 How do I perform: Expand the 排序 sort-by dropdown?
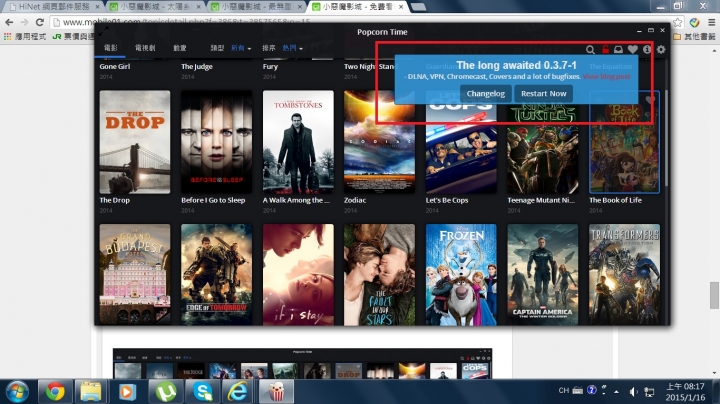tap(292, 48)
